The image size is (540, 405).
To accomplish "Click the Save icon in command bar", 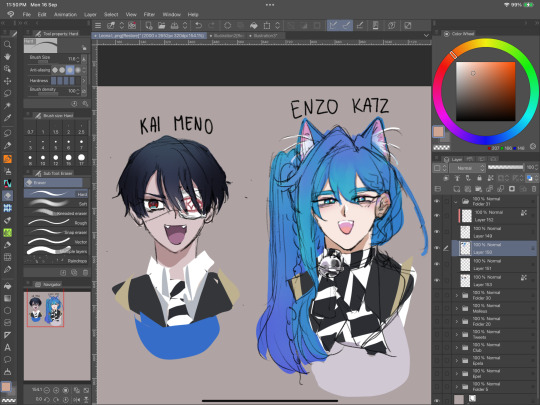I will [174, 25].
